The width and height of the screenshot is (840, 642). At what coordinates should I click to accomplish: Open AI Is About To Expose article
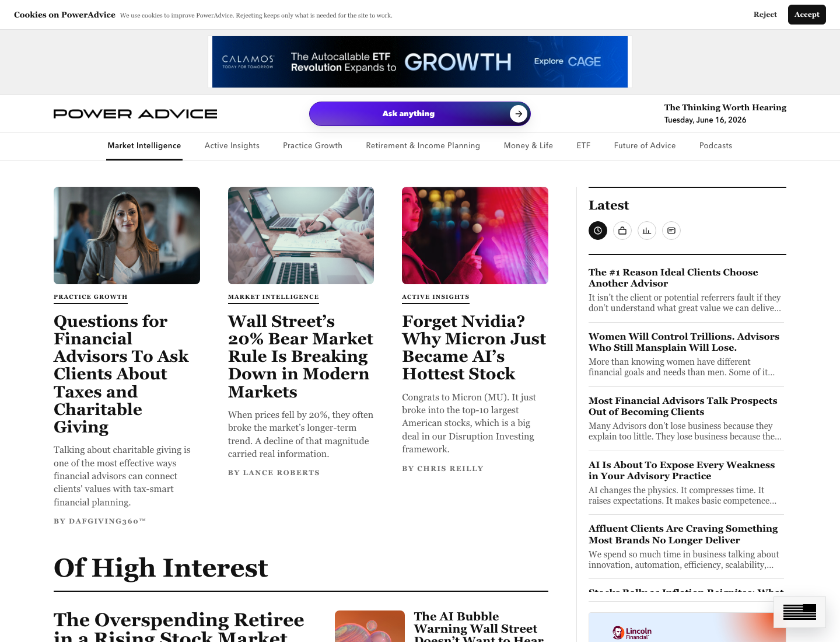click(681, 470)
